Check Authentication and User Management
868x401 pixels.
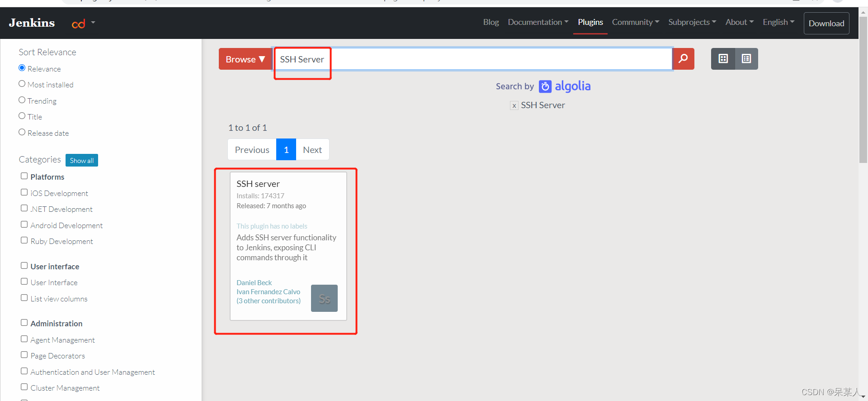pyautogui.click(x=24, y=371)
